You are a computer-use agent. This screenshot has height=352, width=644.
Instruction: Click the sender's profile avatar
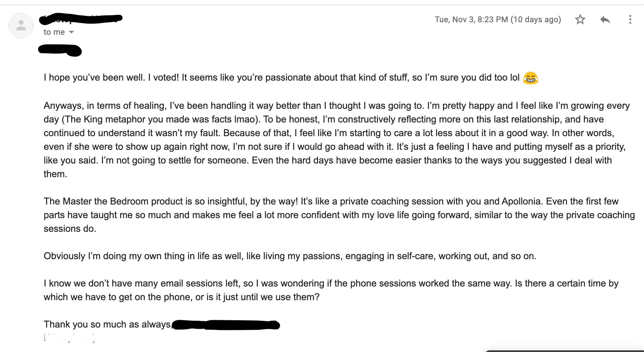pos(21,26)
